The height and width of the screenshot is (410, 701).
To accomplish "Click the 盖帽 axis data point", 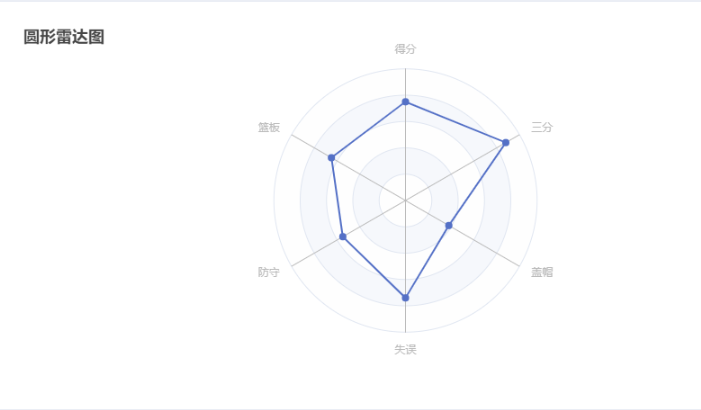I will (x=449, y=225).
